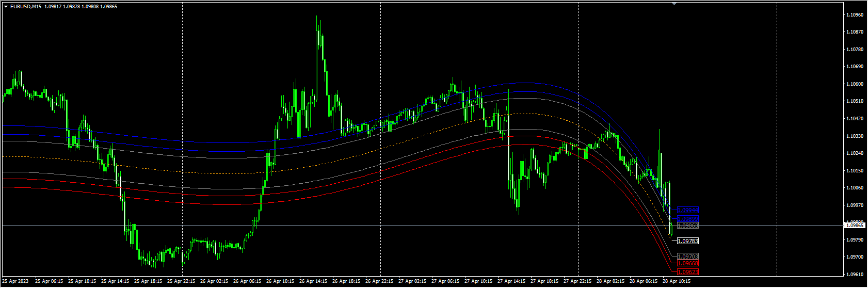This screenshot has height=288, width=868.
Task: Click the 1.10870 price axis value
Action: [x=855, y=32]
